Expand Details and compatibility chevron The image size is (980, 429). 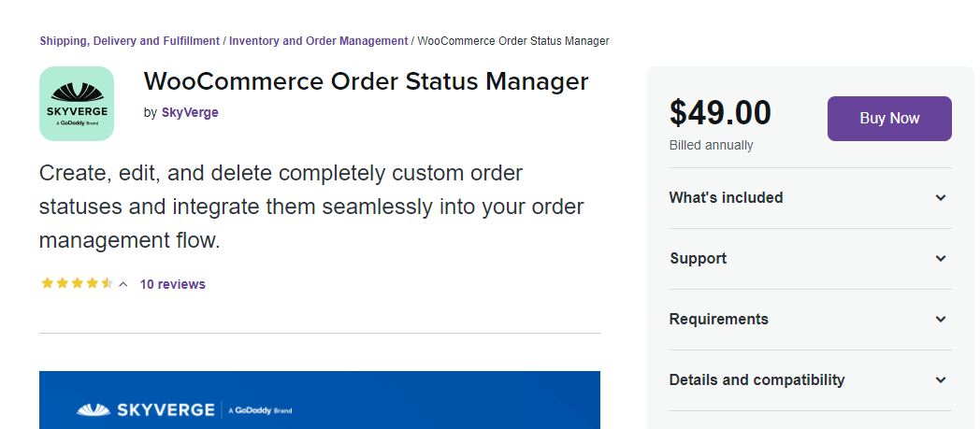point(941,379)
